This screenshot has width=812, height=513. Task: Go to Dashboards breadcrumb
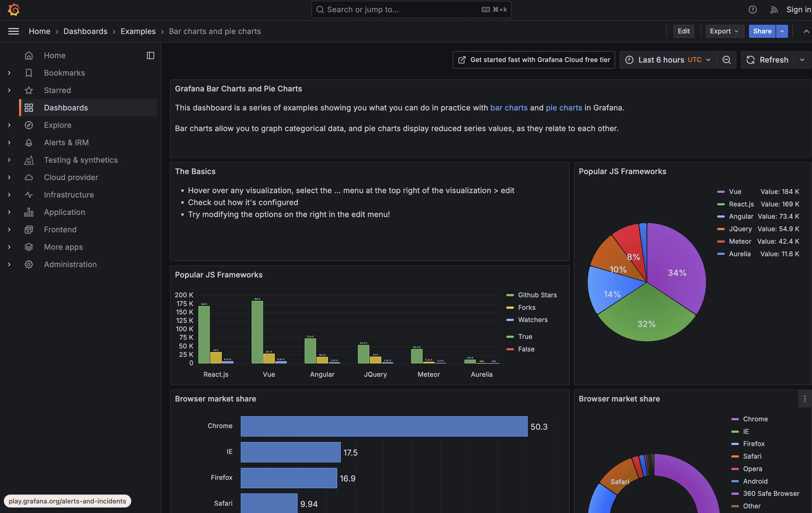(85, 31)
